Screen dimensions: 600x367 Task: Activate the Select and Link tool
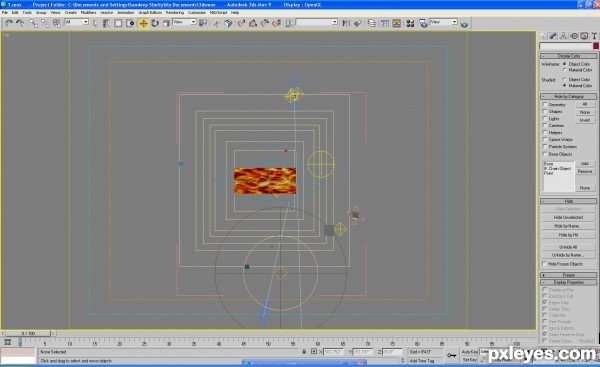tap(33, 23)
